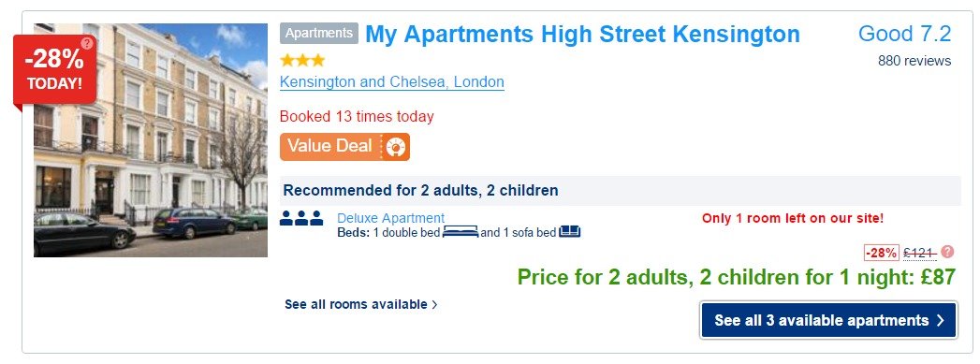Expand See all rooms available

(360, 305)
